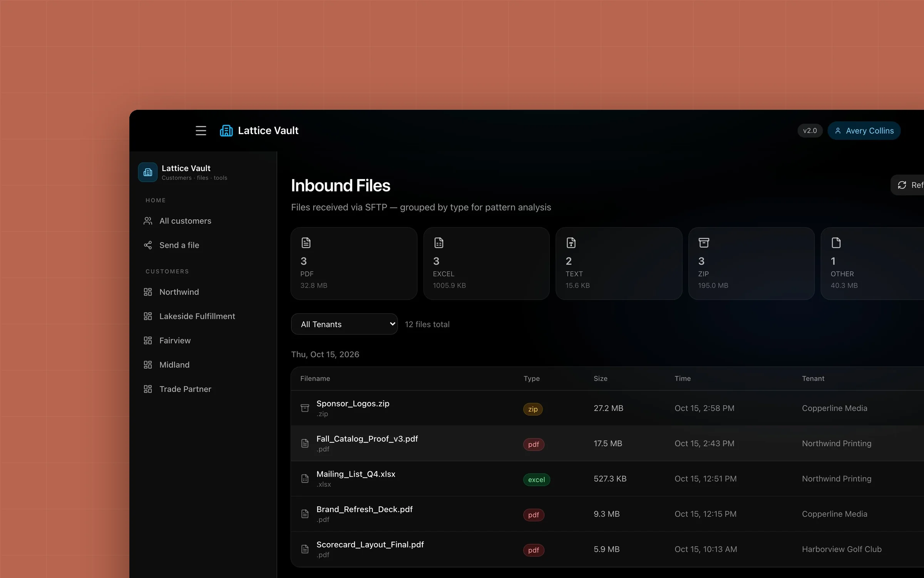This screenshot has width=924, height=578.
Task: Click the Size column header
Action: (600, 378)
